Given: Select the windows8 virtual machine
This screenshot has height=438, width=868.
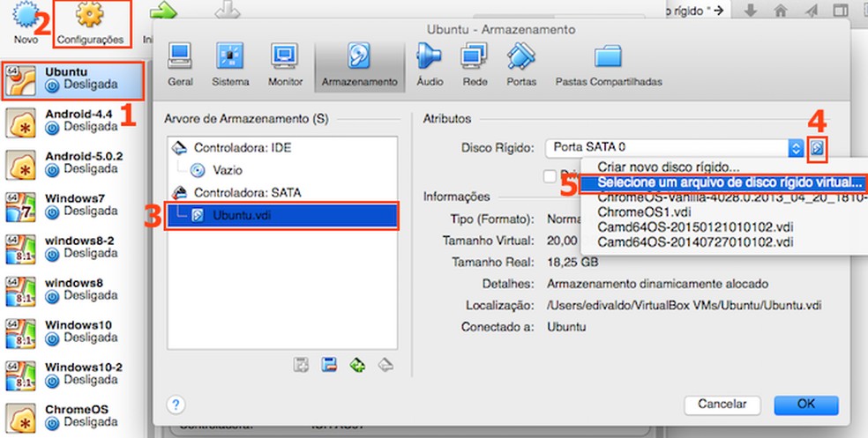Looking at the screenshot, I should point(72,290).
